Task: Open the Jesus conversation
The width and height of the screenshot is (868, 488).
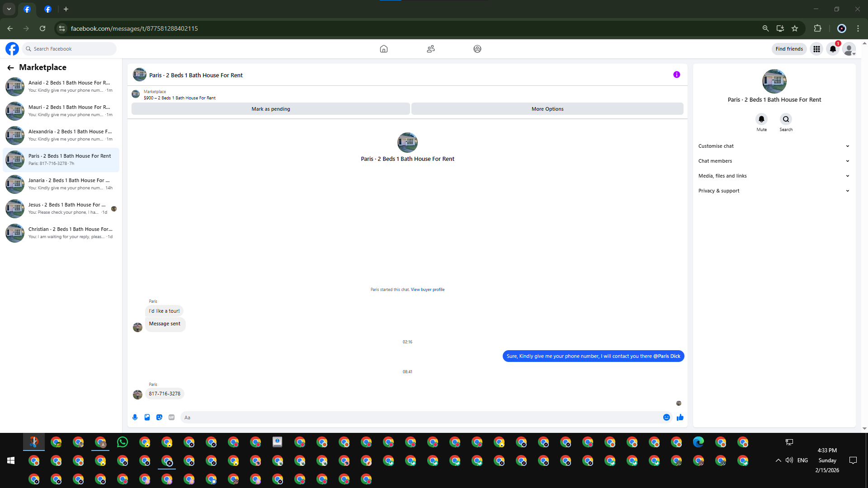Action: tap(61, 208)
